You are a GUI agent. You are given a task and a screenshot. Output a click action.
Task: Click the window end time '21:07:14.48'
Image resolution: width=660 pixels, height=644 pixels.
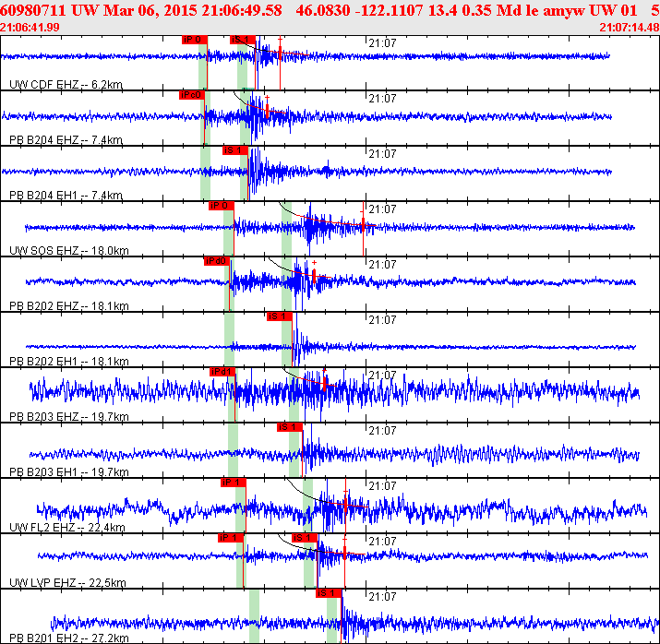(x=630, y=28)
